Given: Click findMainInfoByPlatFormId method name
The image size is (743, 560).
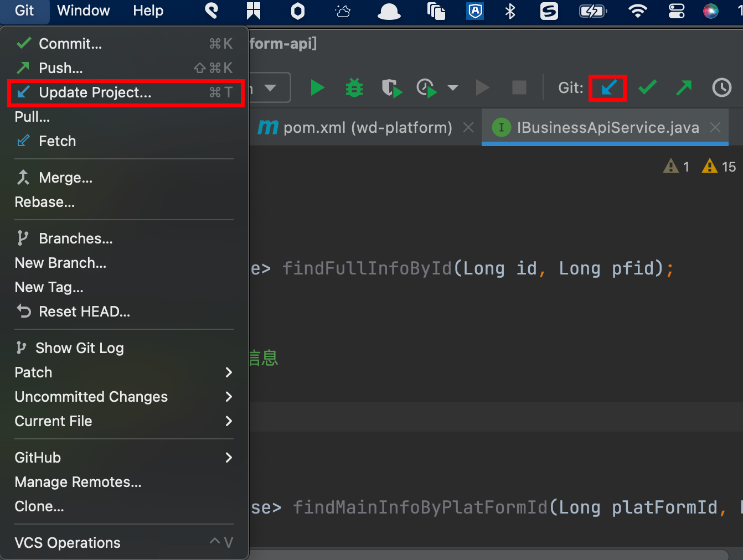Looking at the screenshot, I should (420, 507).
